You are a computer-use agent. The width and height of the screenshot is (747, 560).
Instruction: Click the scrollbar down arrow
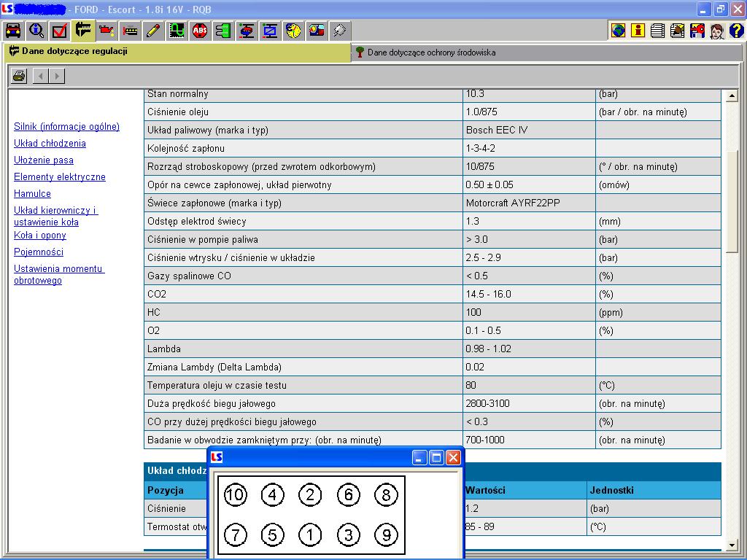click(732, 545)
